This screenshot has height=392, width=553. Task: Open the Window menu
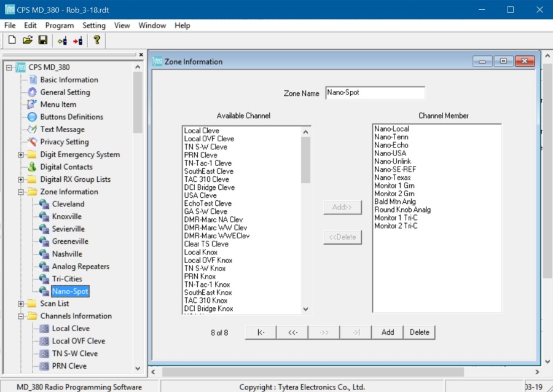point(152,25)
